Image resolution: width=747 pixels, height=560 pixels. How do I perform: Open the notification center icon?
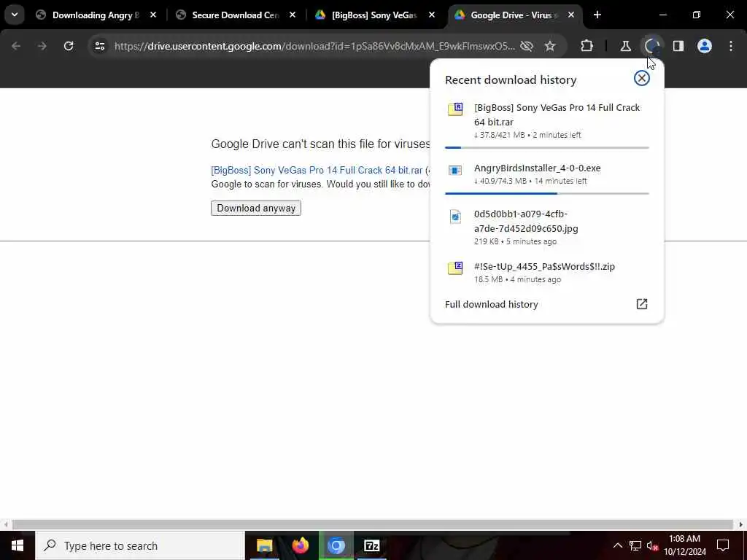tap(723, 545)
